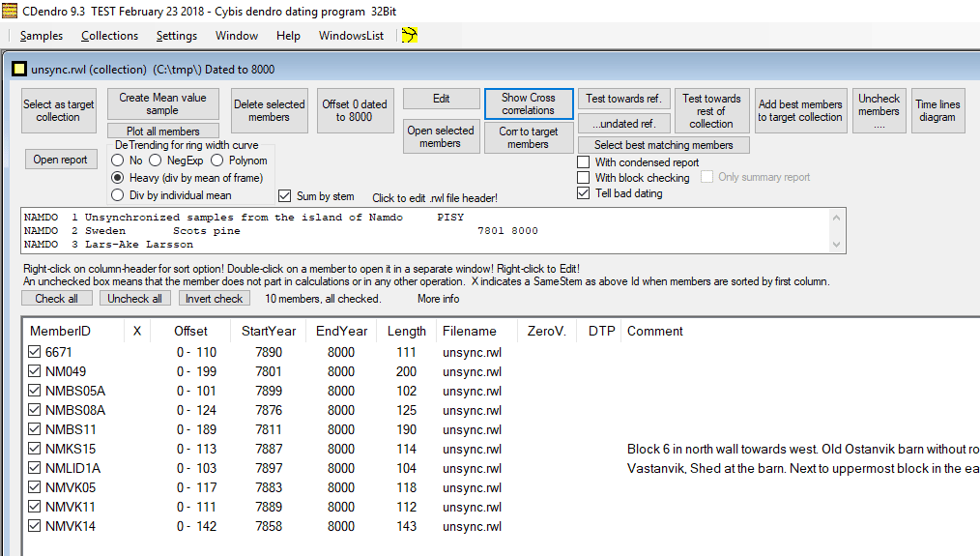Select the No detrending radio button

pyautogui.click(x=118, y=161)
